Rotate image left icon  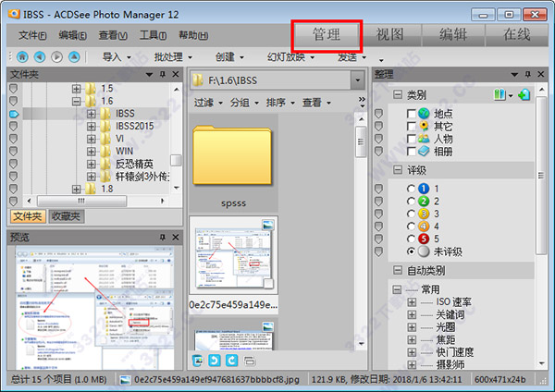(x=215, y=361)
